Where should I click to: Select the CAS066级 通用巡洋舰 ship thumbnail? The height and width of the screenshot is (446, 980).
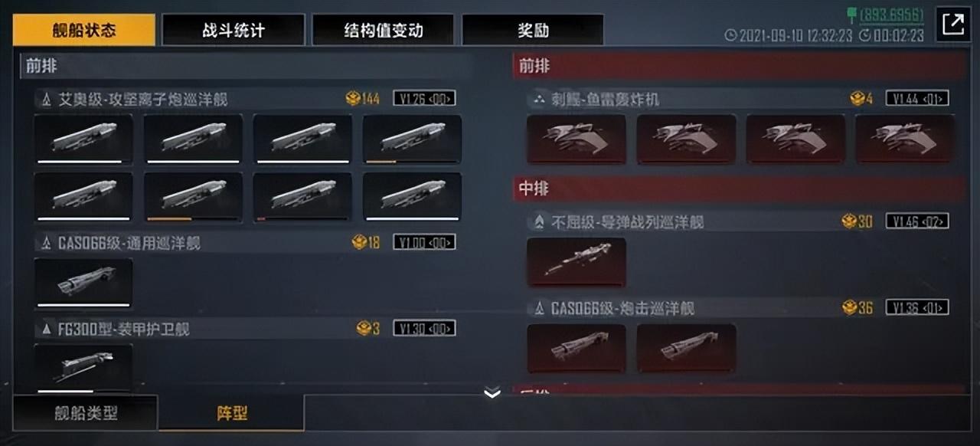(83, 283)
